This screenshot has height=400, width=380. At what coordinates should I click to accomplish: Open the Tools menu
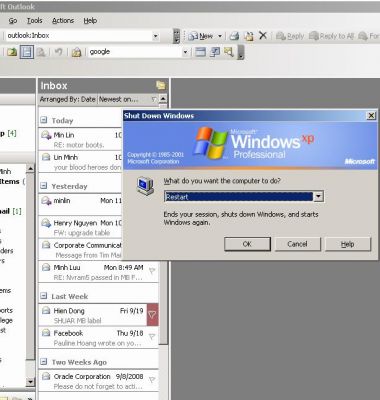[34, 21]
